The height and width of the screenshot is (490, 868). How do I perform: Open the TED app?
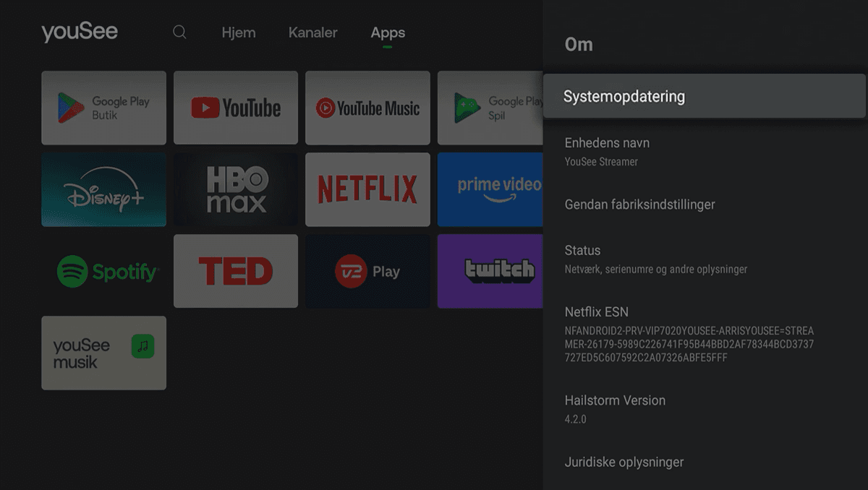pos(235,271)
